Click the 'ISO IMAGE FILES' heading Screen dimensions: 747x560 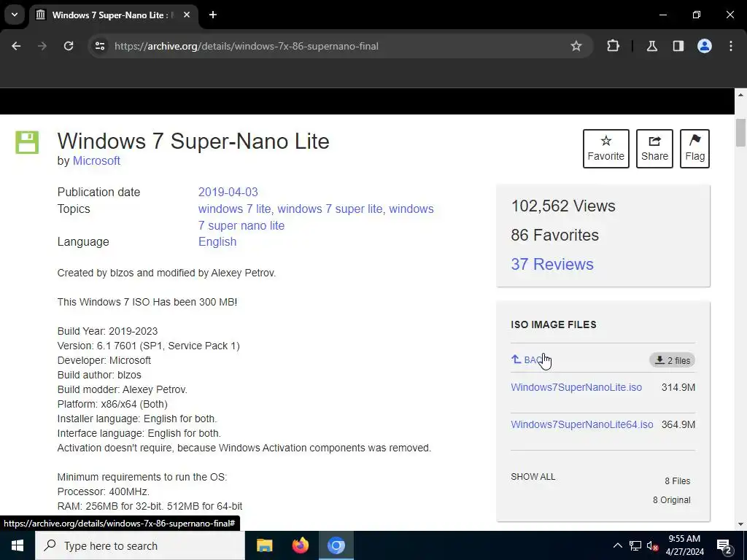coord(554,324)
